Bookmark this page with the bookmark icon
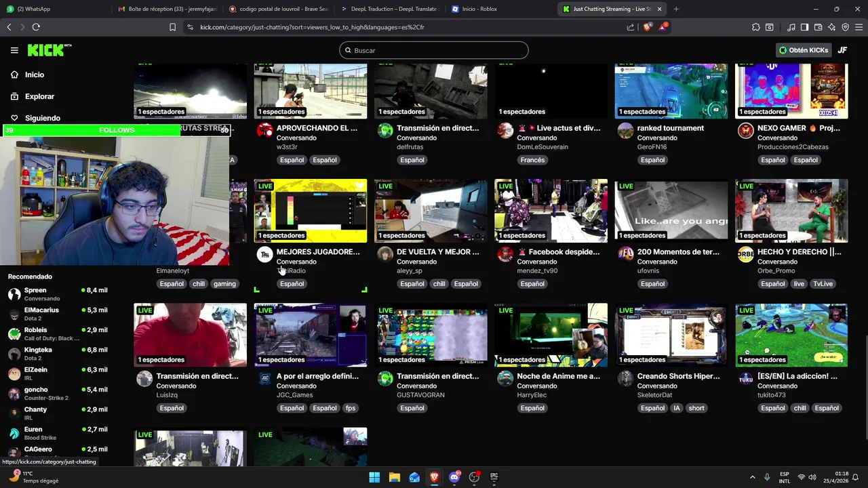Image resolution: width=868 pixels, height=488 pixels. [x=172, y=27]
